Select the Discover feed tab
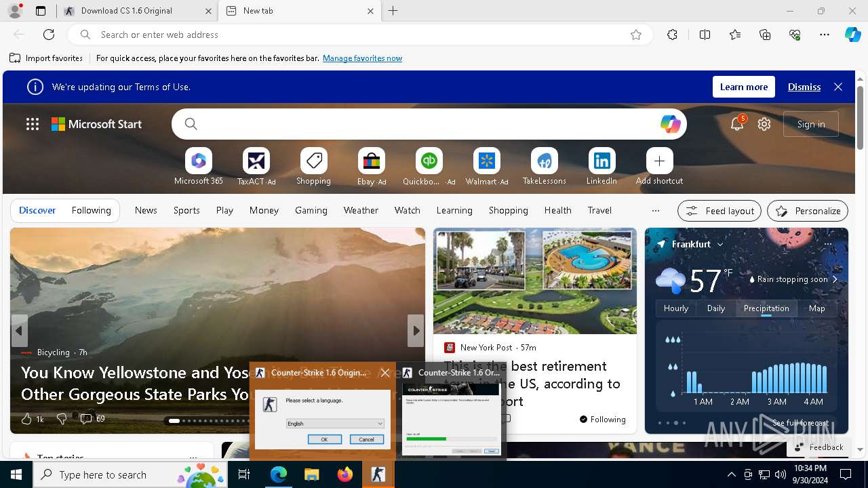 [x=37, y=210]
